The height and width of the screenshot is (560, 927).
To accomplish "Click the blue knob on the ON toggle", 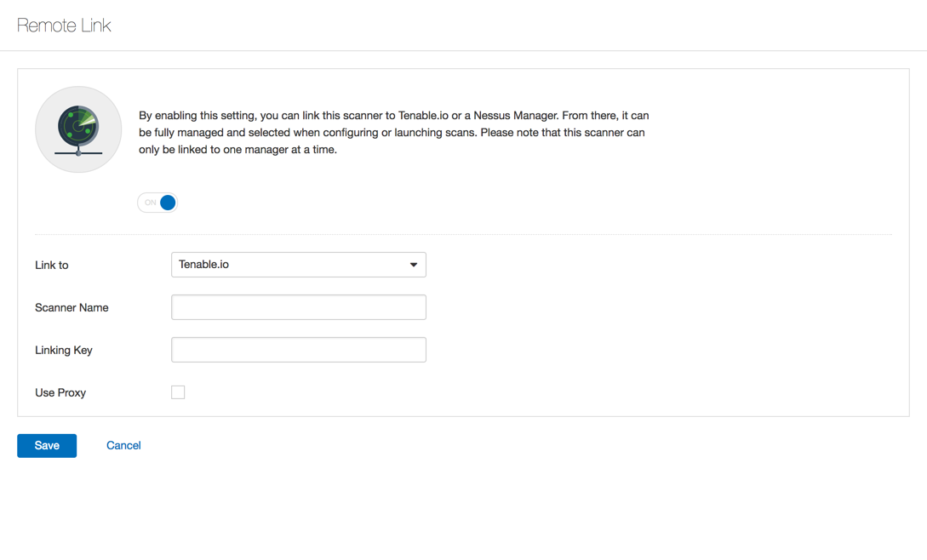I will point(168,203).
